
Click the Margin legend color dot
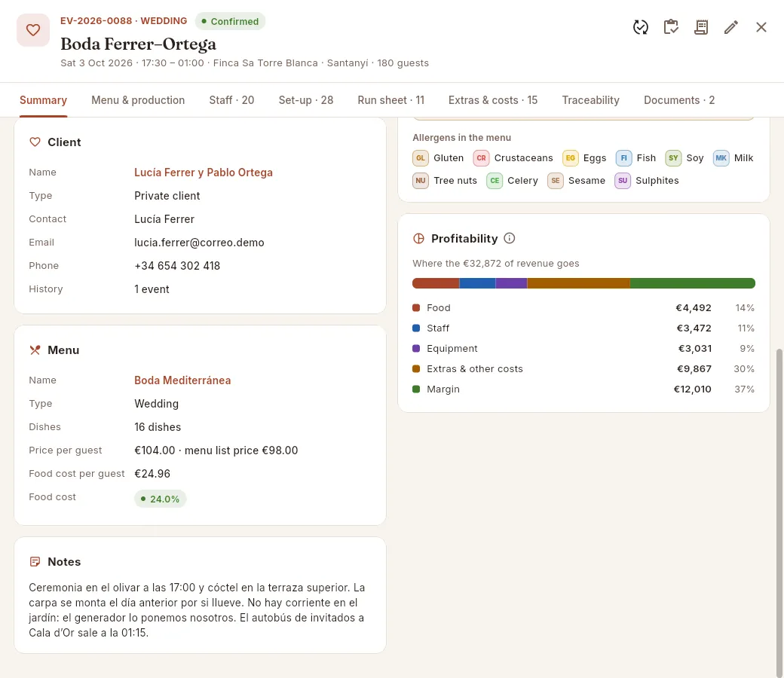point(416,389)
